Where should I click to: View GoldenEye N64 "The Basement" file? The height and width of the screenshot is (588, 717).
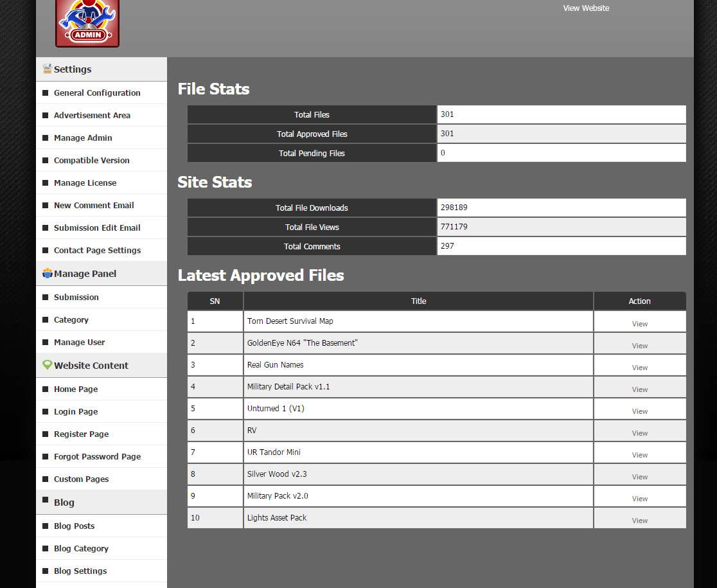(x=639, y=346)
